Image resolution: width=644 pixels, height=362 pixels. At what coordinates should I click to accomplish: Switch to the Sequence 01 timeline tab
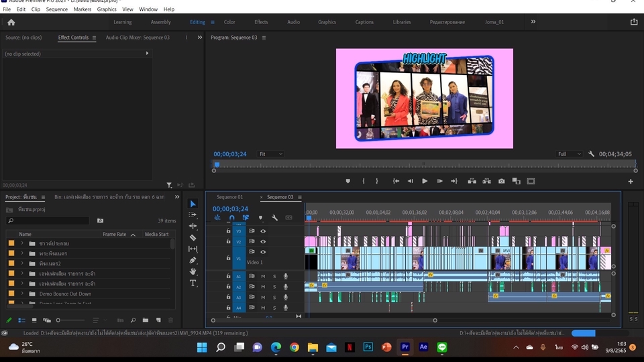click(229, 197)
